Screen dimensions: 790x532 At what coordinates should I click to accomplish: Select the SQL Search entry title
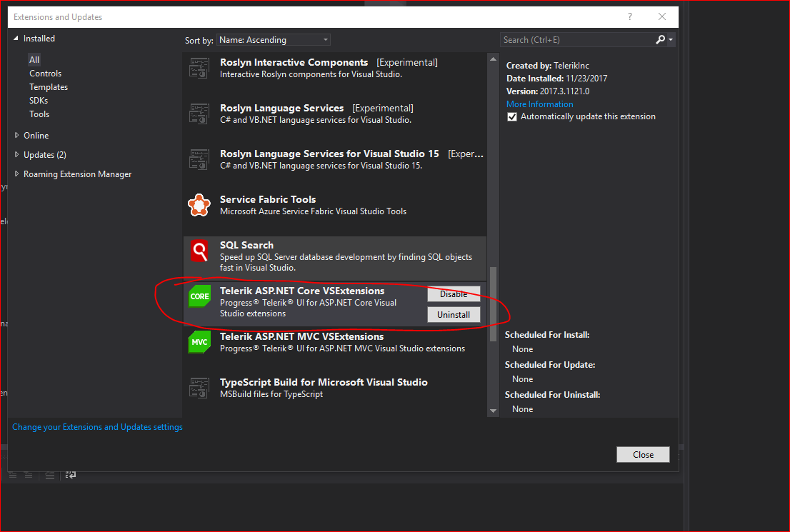coord(246,246)
